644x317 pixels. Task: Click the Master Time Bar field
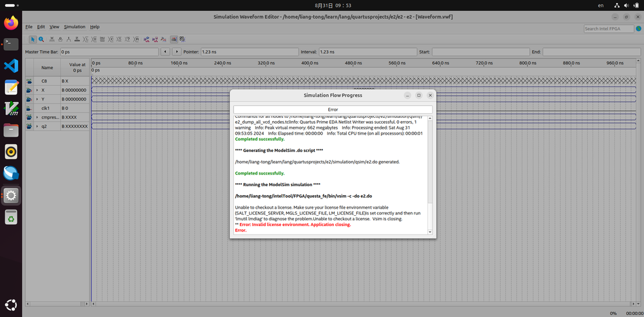click(x=109, y=52)
